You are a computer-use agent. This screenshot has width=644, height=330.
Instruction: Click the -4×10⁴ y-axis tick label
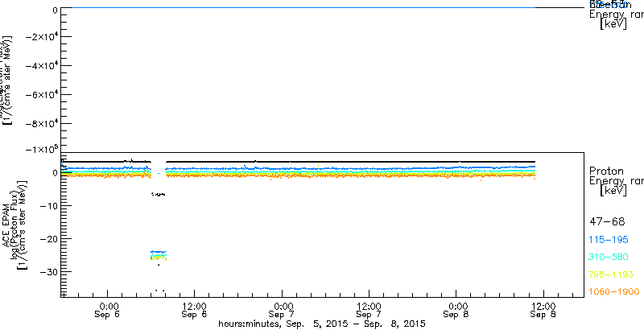(x=41, y=66)
